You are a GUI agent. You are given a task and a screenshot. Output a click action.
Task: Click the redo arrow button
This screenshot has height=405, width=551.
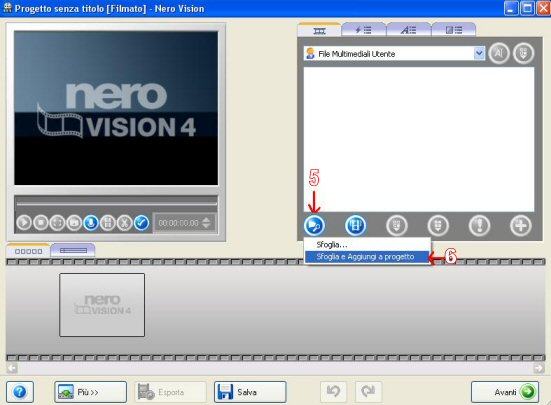[368, 391]
